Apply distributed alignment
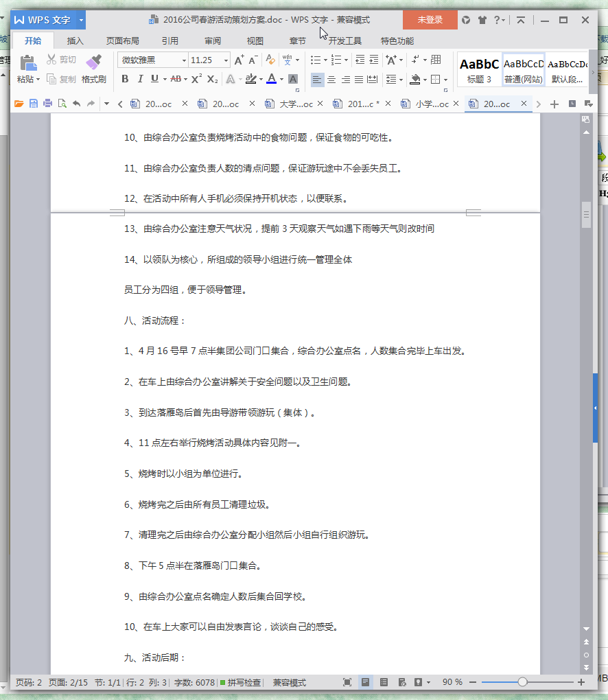 372,80
